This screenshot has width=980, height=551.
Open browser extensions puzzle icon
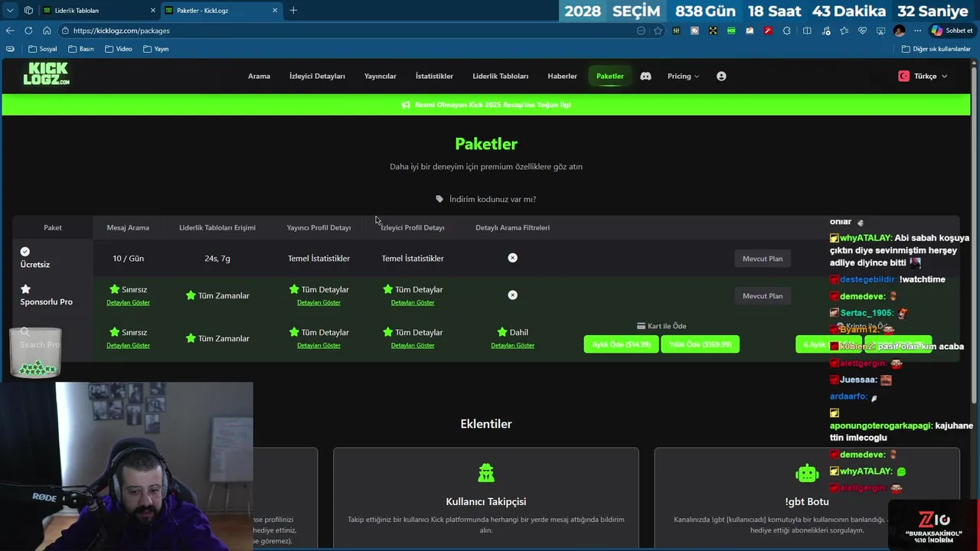coord(787,31)
